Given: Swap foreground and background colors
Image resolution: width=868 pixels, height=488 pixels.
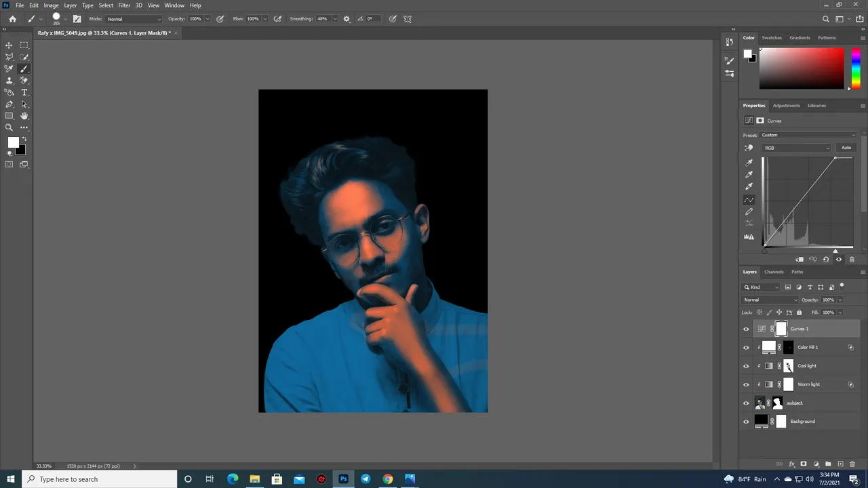Looking at the screenshot, I should [24, 139].
